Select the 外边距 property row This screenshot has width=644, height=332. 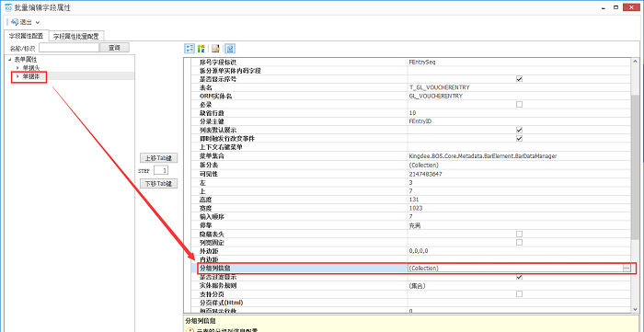pos(411,251)
